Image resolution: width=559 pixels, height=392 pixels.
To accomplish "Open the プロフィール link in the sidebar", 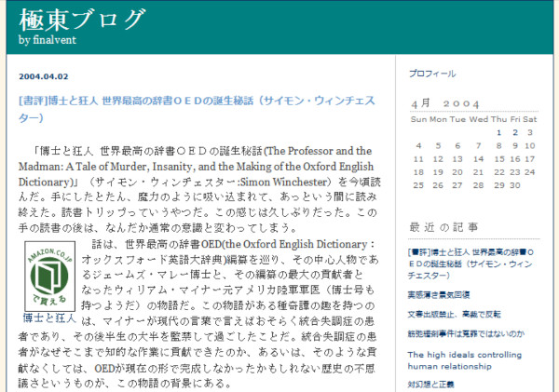I will 432,74.
